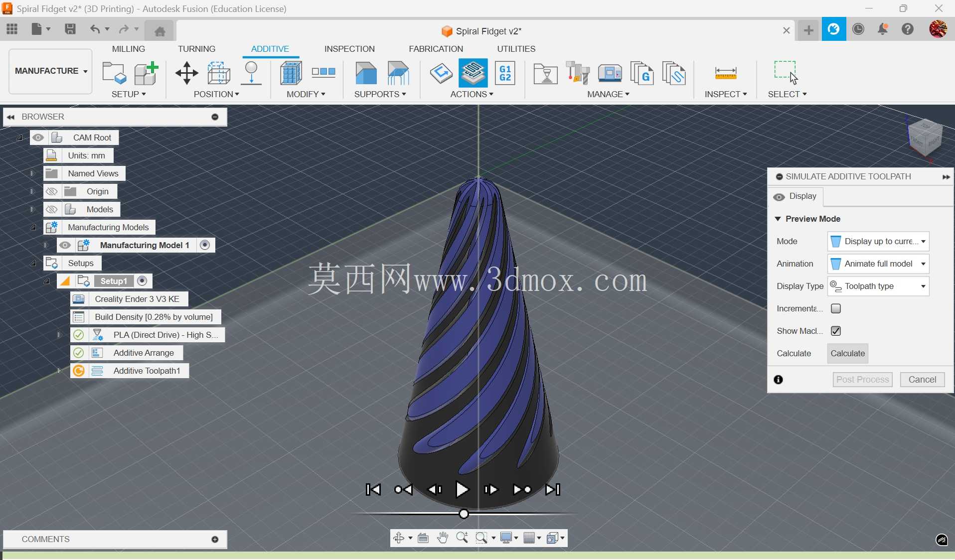Image resolution: width=955 pixels, height=560 pixels.
Task: Click the Place Parts on Platform icon
Action: pos(251,73)
